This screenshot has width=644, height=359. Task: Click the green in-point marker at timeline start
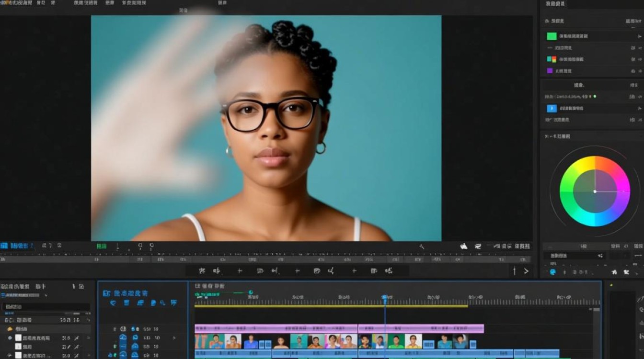click(197, 293)
